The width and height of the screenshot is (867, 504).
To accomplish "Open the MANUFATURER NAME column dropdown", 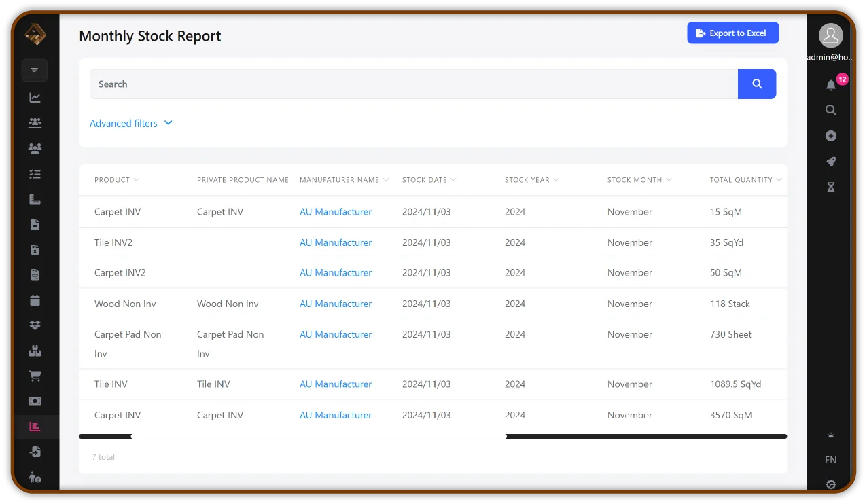I will [x=386, y=180].
